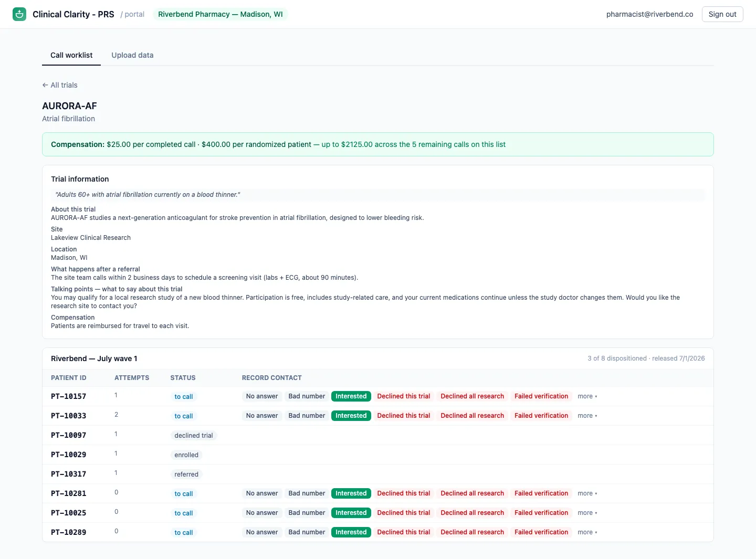Viewport: 756px width, 559px height.
Task: Expand more options for PT-10033
Action: (x=587, y=416)
